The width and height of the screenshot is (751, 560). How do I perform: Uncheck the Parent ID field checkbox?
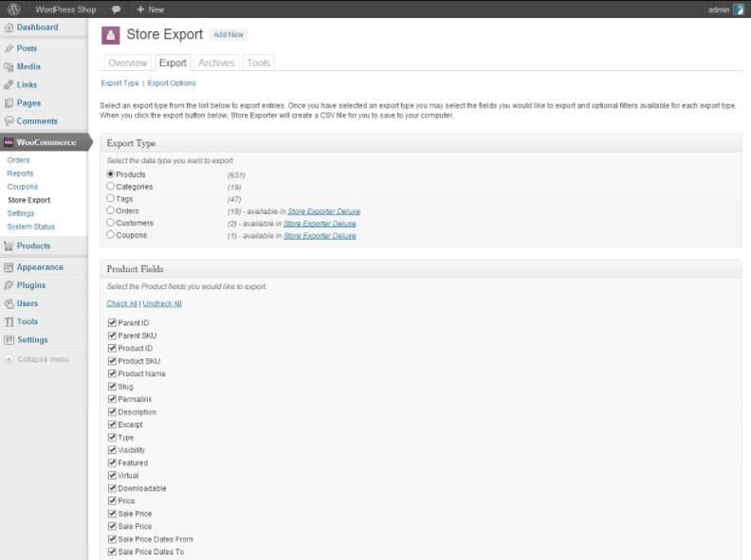(x=112, y=322)
